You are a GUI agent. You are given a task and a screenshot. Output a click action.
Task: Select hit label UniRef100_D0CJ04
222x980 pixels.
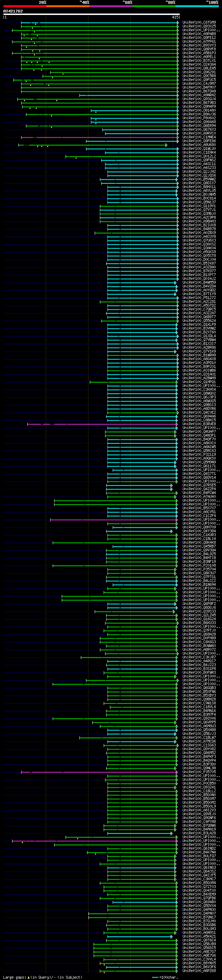[x=199, y=259]
